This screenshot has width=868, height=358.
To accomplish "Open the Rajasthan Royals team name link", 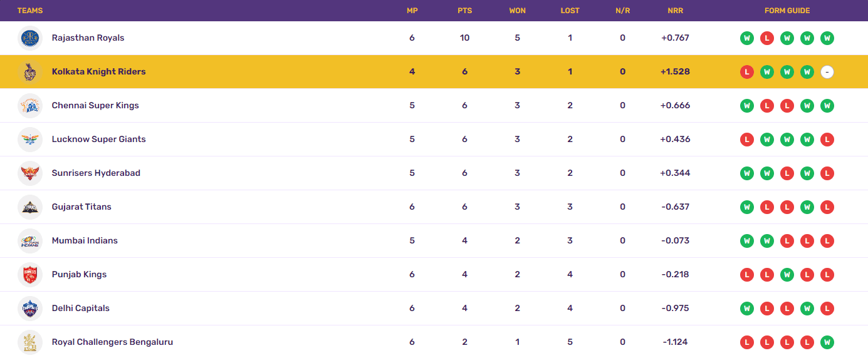I will coord(88,38).
